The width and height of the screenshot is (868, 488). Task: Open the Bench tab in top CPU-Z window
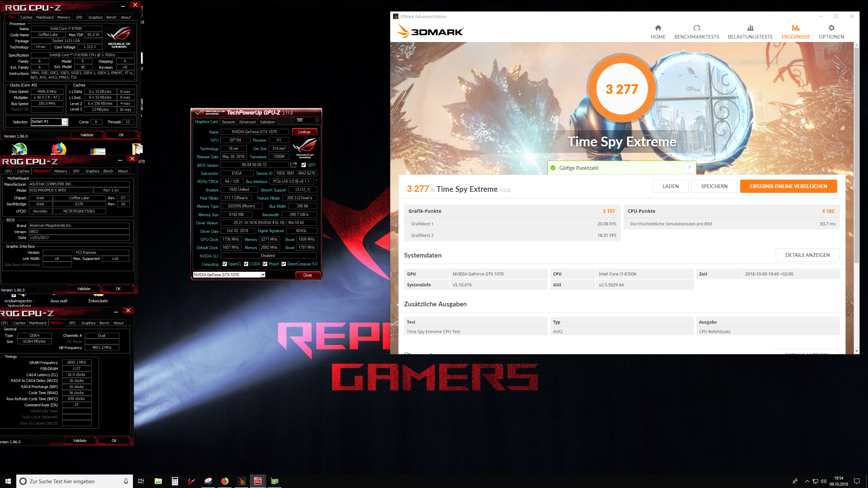click(111, 17)
